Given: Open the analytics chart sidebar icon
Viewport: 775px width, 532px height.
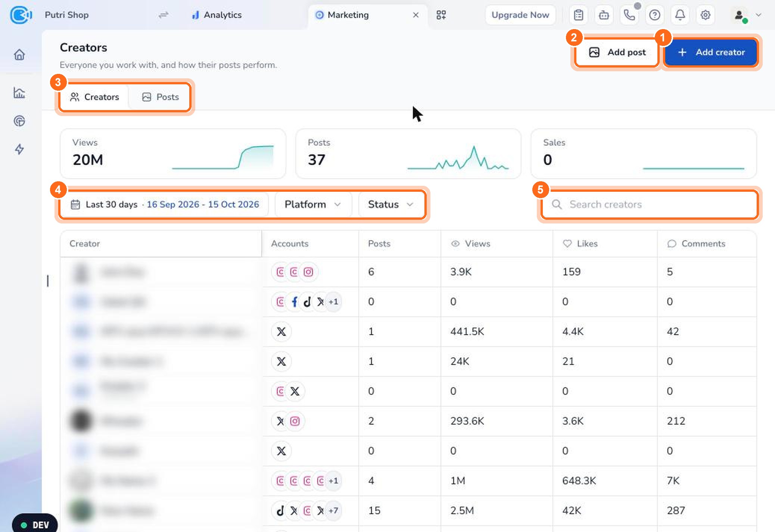Looking at the screenshot, I should coord(19,93).
